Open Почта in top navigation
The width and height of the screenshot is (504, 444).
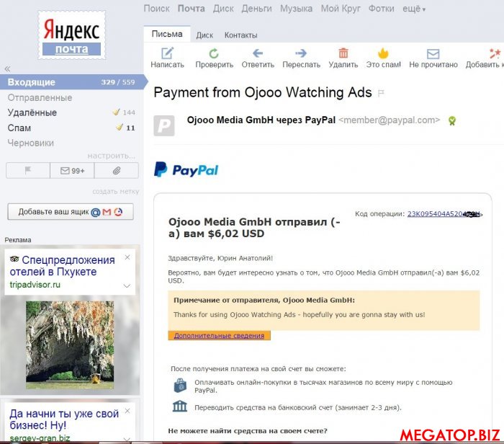click(x=192, y=9)
